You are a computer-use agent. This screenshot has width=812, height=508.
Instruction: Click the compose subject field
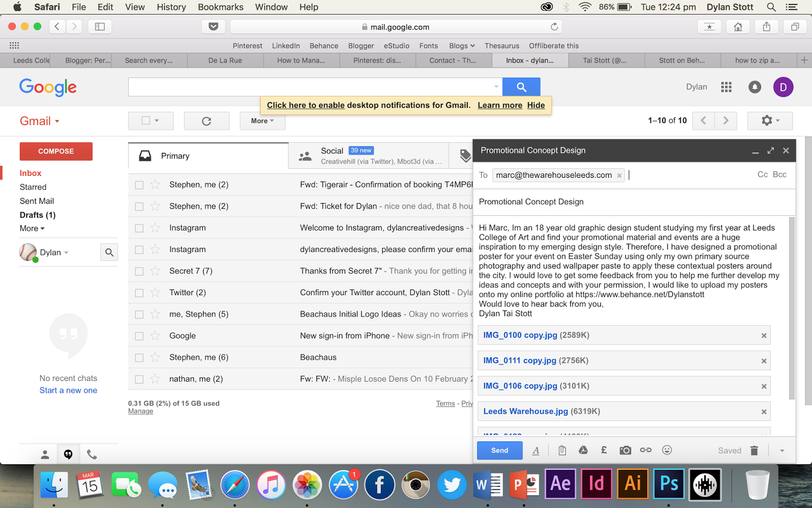pyautogui.click(x=634, y=202)
